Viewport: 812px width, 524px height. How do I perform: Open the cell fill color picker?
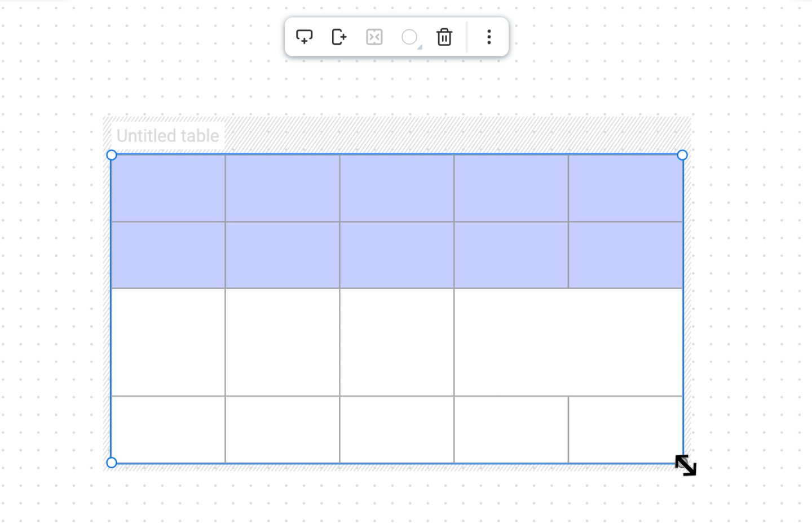click(410, 37)
